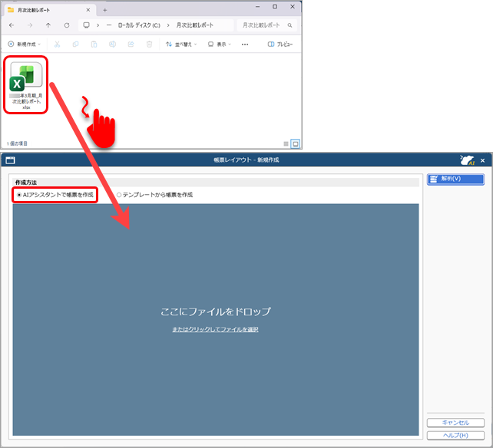Viewport: 493px width, 448px height.
Task: Select the Excel file 月次比較レポート.xlsx
Action: tap(26, 85)
